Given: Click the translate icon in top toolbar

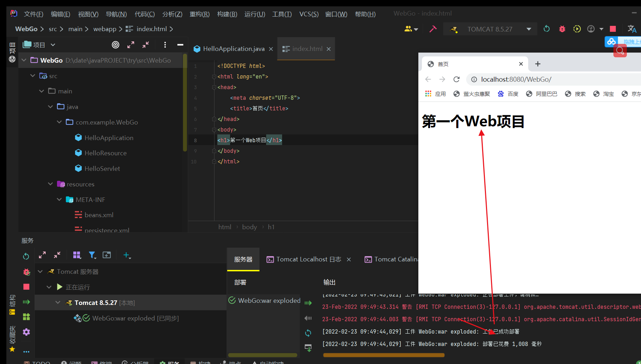Looking at the screenshot, I should (x=632, y=29).
